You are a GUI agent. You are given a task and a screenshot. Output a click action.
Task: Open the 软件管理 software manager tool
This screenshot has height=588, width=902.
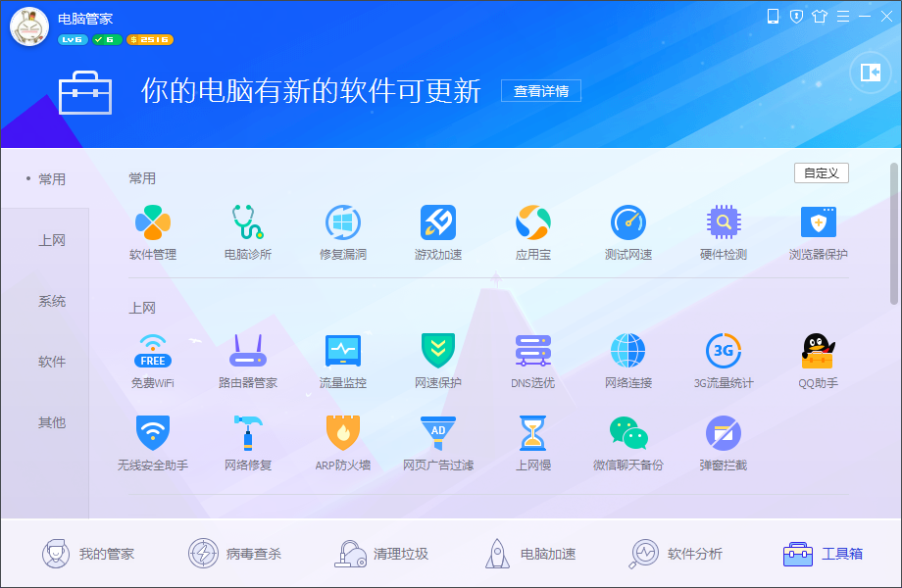pos(152,232)
